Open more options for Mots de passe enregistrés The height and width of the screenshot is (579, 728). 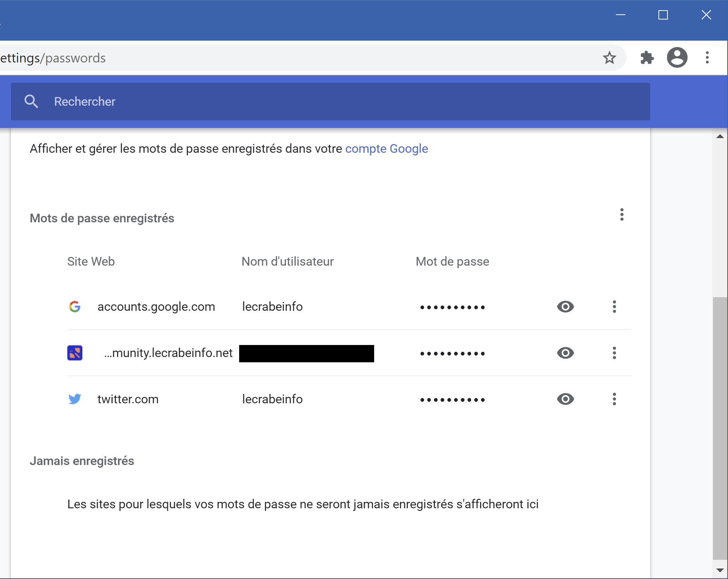pos(622,214)
